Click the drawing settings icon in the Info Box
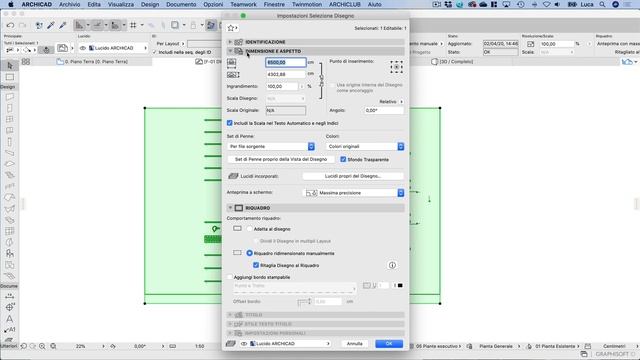The height and width of the screenshot is (360, 640). click(x=62, y=48)
